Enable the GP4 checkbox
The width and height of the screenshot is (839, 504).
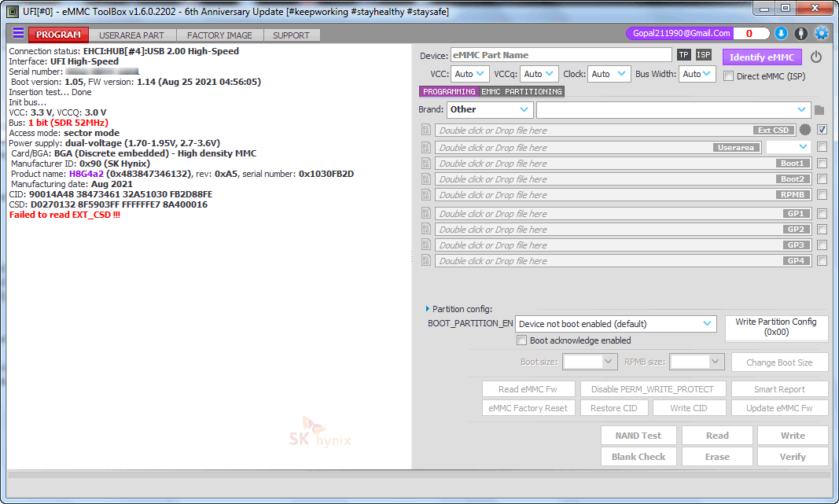(x=822, y=260)
